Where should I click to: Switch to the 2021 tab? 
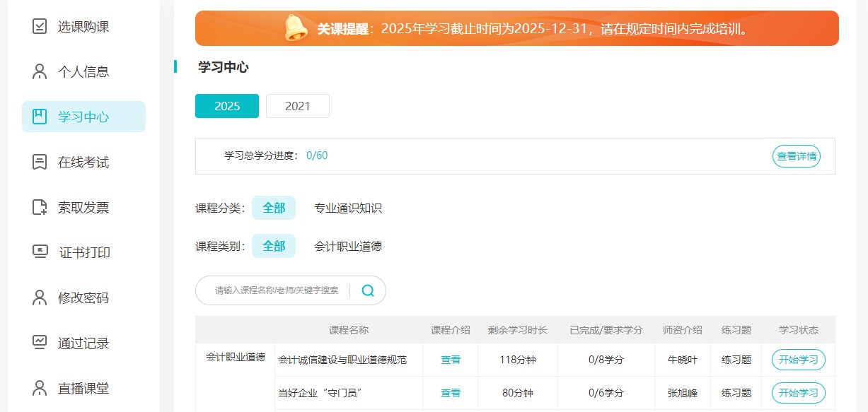(297, 105)
